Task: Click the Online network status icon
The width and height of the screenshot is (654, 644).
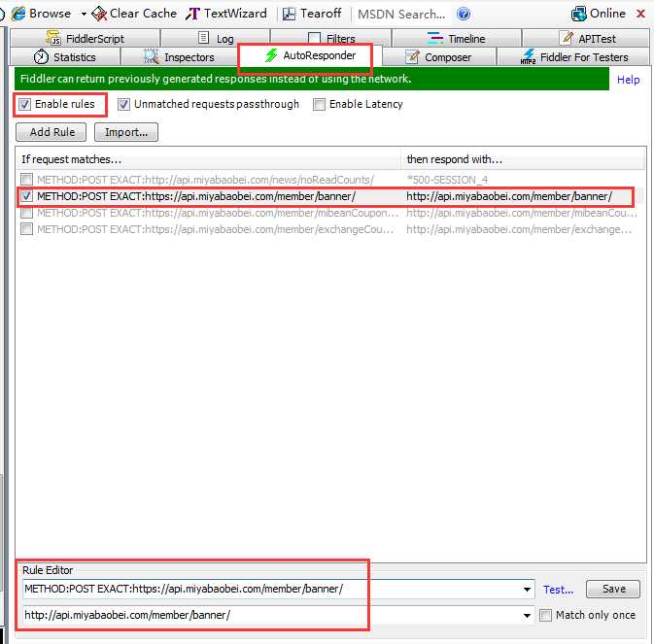Action: click(x=578, y=14)
